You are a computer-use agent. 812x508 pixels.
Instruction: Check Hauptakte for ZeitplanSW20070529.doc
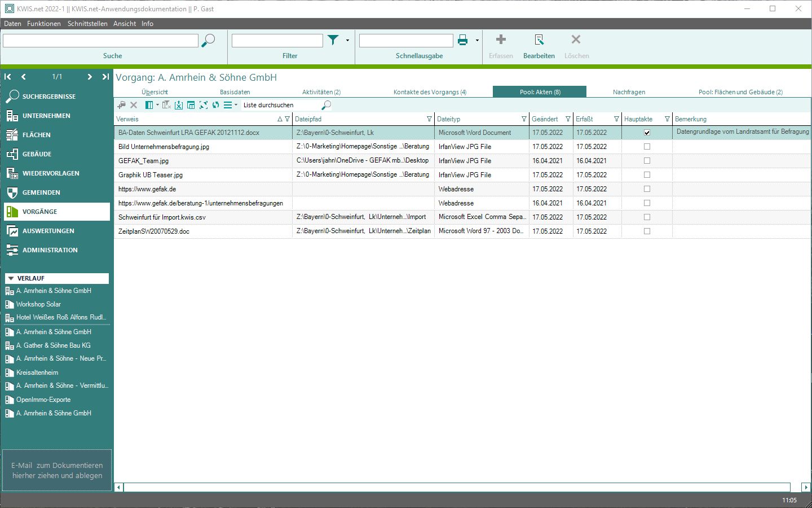coord(647,231)
